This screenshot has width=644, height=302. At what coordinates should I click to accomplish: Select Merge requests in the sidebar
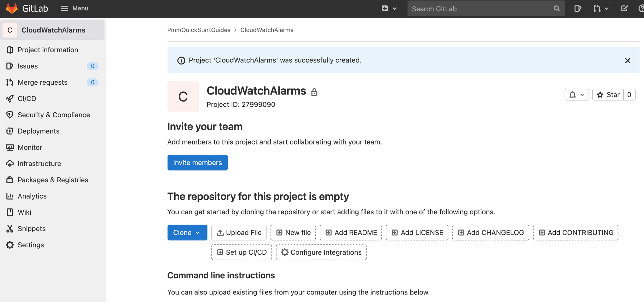(42, 82)
